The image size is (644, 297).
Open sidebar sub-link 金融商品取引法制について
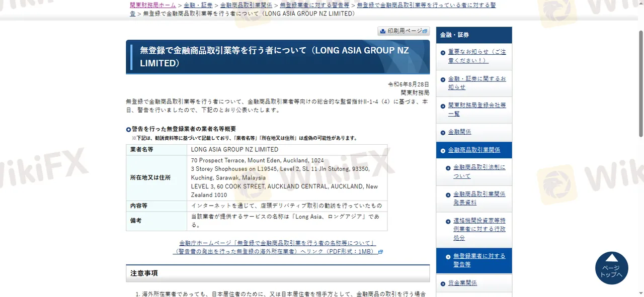(x=479, y=171)
